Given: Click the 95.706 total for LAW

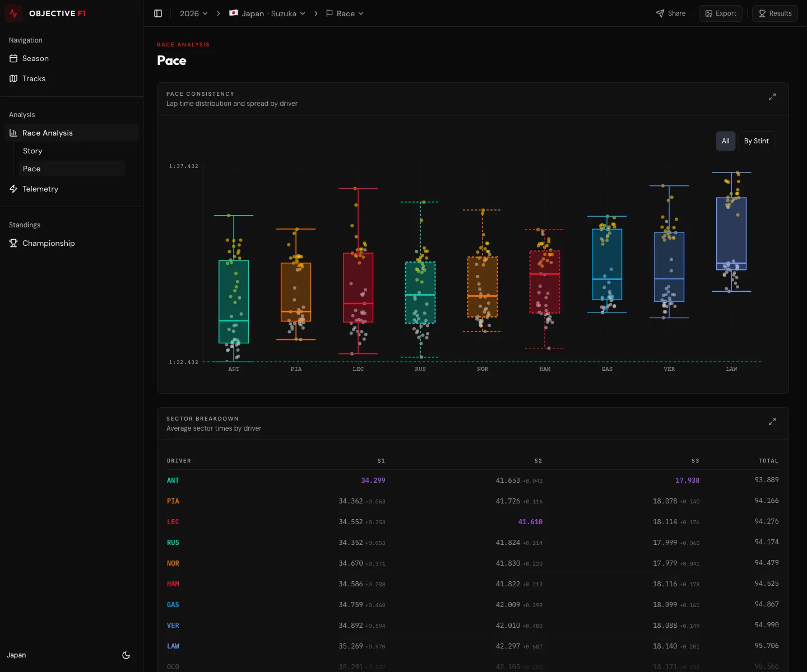Looking at the screenshot, I should click(767, 646).
